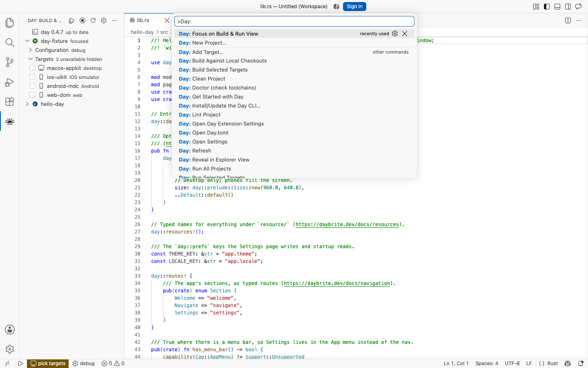This screenshot has width=588, height=368.
Task: Run Day: Build Selected Targets
Action: pos(294,70)
